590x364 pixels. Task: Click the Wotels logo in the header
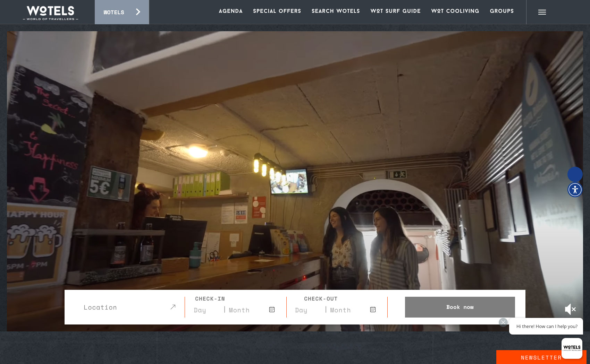51,12
